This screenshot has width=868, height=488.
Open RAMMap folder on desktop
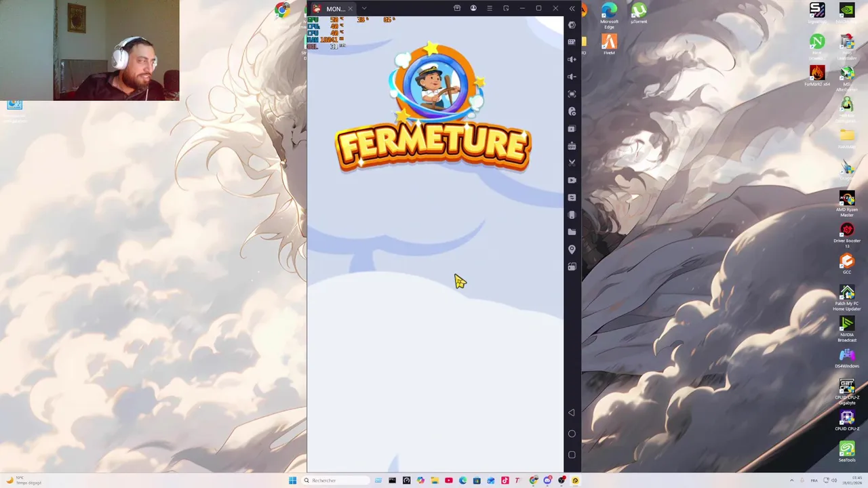point(847,138)
